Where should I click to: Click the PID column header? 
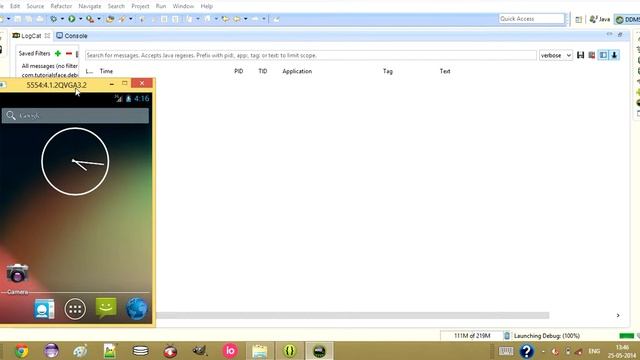(239, 71)
